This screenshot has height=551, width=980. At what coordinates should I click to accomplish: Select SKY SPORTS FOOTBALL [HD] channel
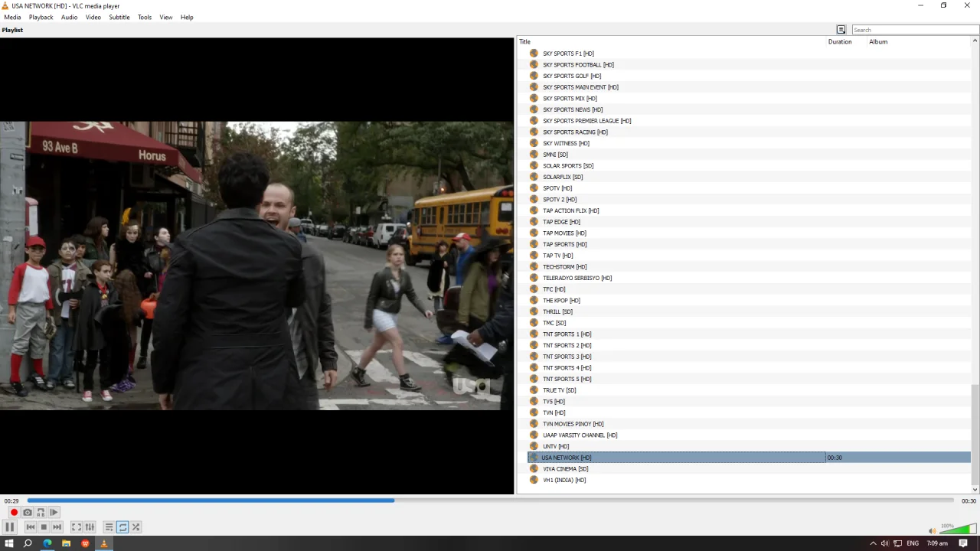click(x=578, y=65)
